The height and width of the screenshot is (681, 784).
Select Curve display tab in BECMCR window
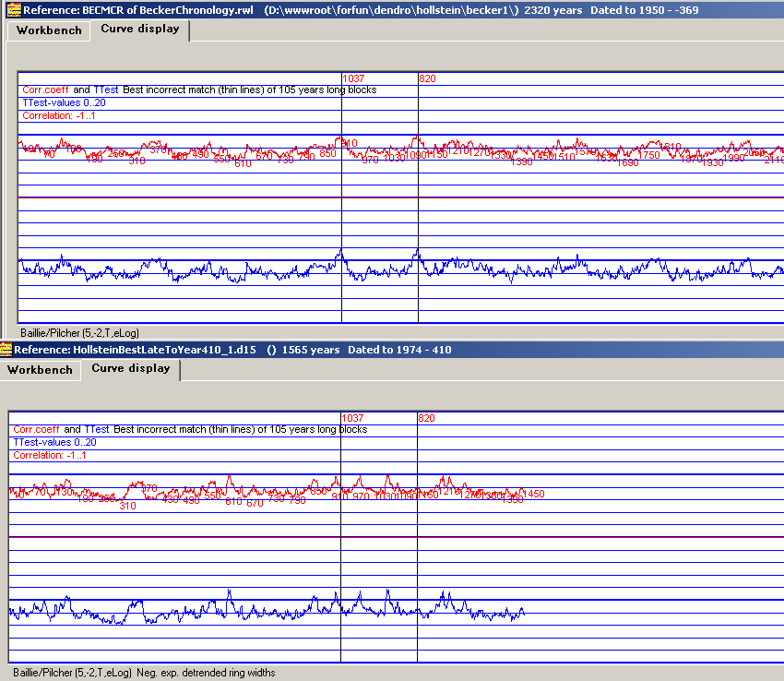140,29
